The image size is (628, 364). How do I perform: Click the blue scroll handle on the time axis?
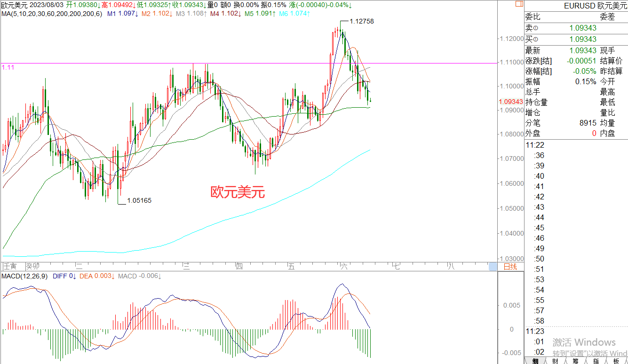pyautogui.click(x=493, y=267)
